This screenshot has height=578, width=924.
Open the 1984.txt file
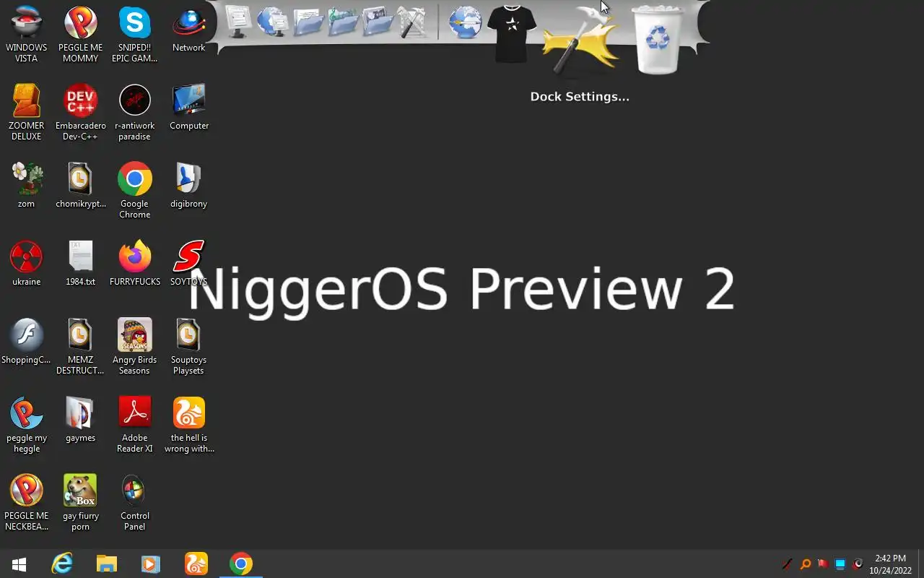pyautogui.click(x=80, y=264)
